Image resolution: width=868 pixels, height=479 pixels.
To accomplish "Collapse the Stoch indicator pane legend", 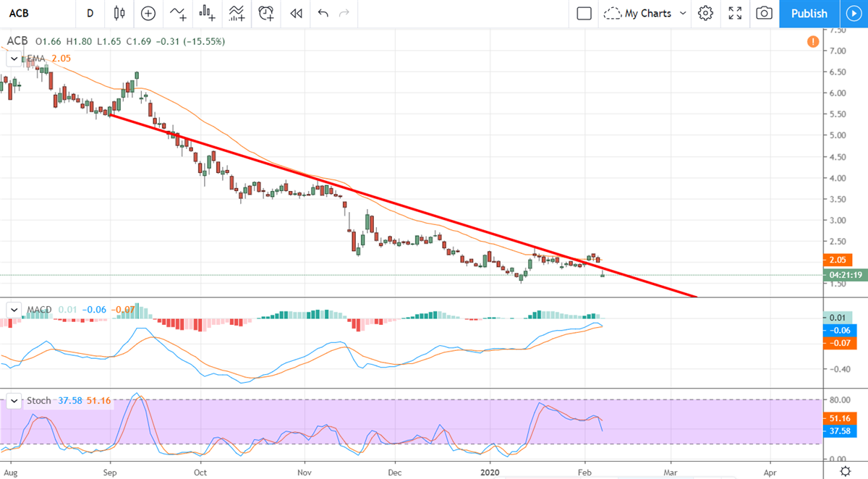I will (x=13, y=400).
